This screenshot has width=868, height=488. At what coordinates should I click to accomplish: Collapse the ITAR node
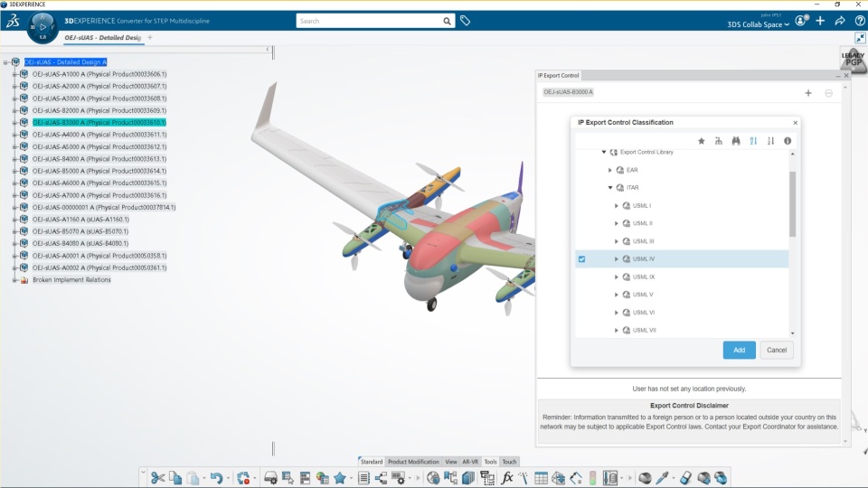tap(610, 188)
